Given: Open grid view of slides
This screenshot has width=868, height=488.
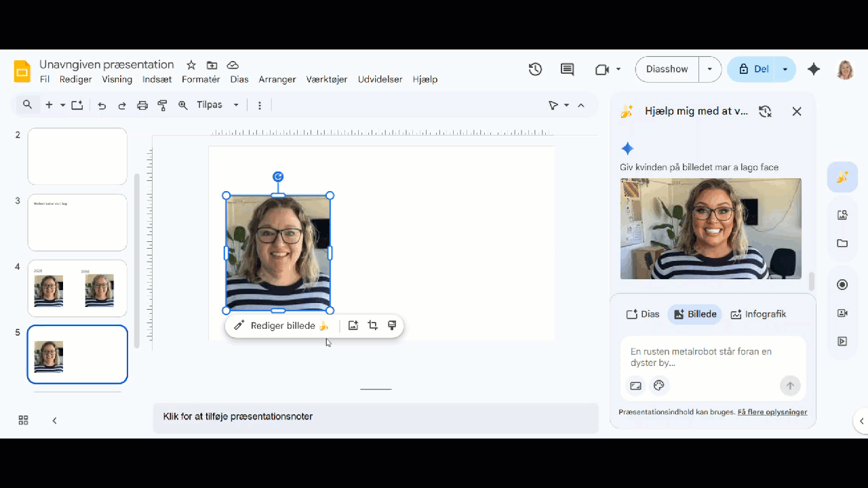Looking at the screenshot, I should 23,420.
